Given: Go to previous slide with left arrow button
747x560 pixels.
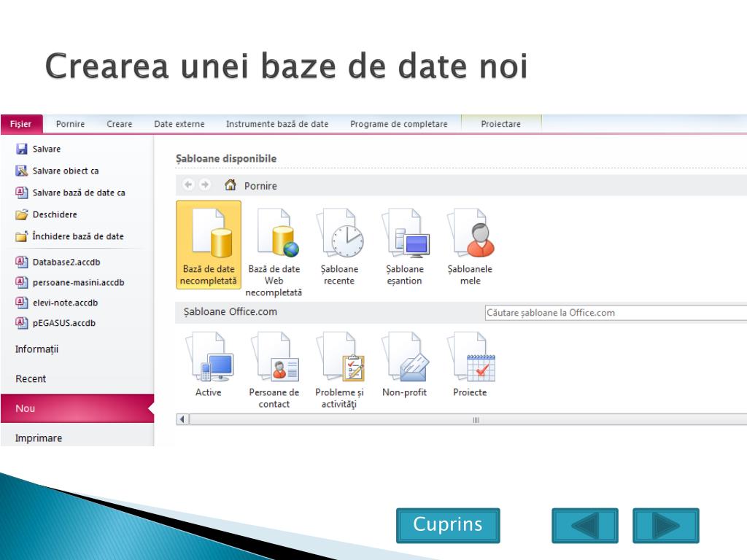Looking at the screenshot, I should [x=584, y=525].
